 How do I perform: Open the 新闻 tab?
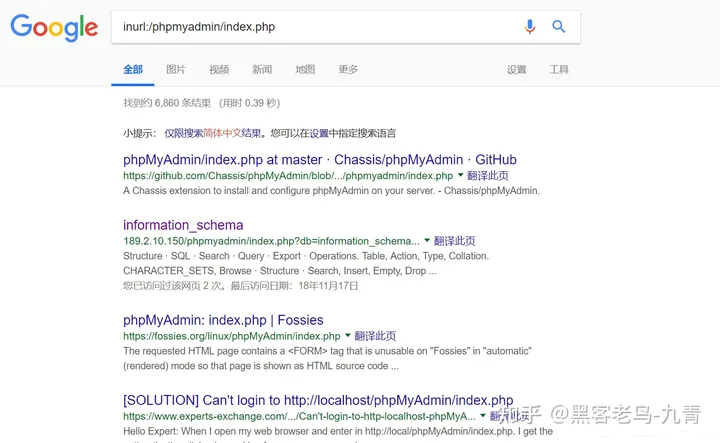coord(262,69)
